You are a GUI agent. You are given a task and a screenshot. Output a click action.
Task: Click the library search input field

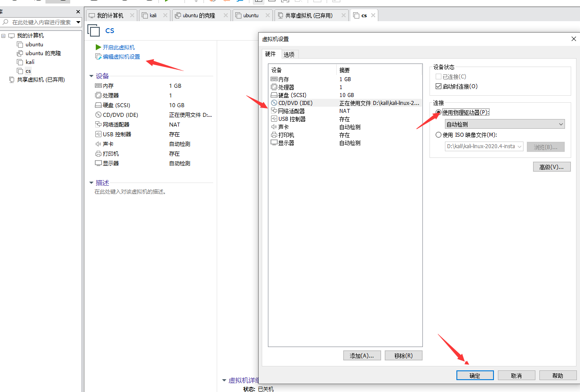pos(41,22)
